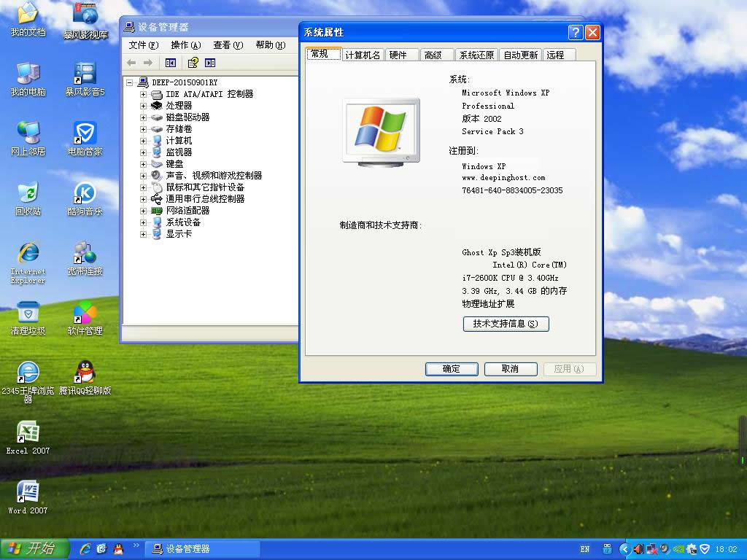This screenshot has width=747, height=560.
Task: Open 暴风影视库 desktop icon
Action: coord(85,20)
